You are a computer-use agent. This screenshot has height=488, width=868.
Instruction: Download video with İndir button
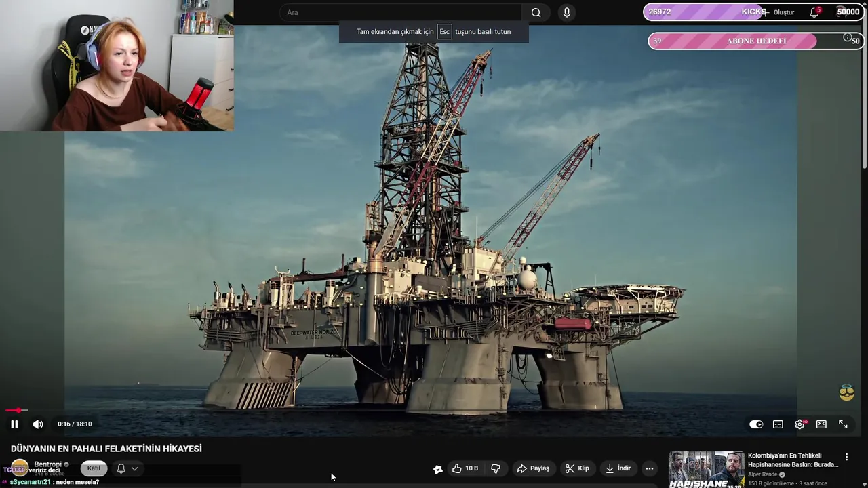(618, 468)
